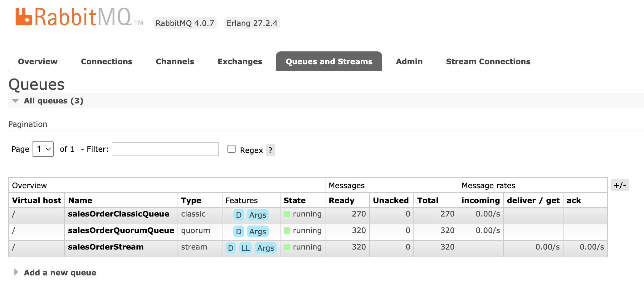Click the Args badge for salesOrderStream
The width and height of the screenshot is (644, 281).
coord(266,248)
